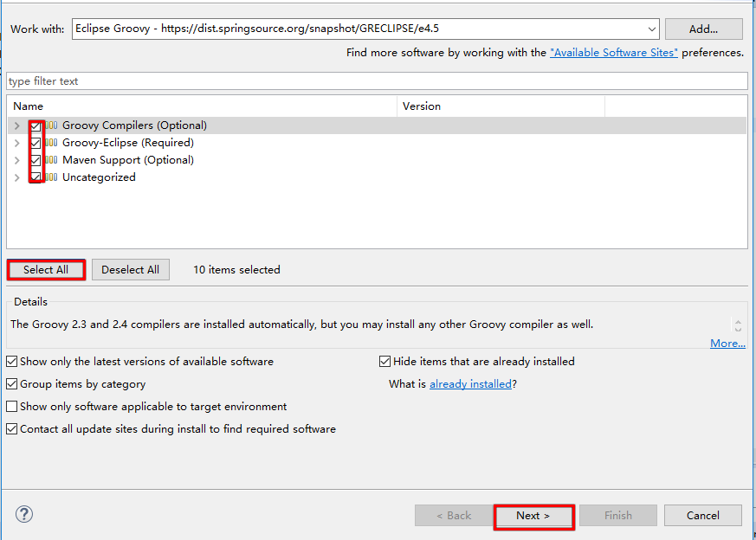Select the Maven Support (Optional) row text
Screen dimensions: 756x540
(128, 160)
